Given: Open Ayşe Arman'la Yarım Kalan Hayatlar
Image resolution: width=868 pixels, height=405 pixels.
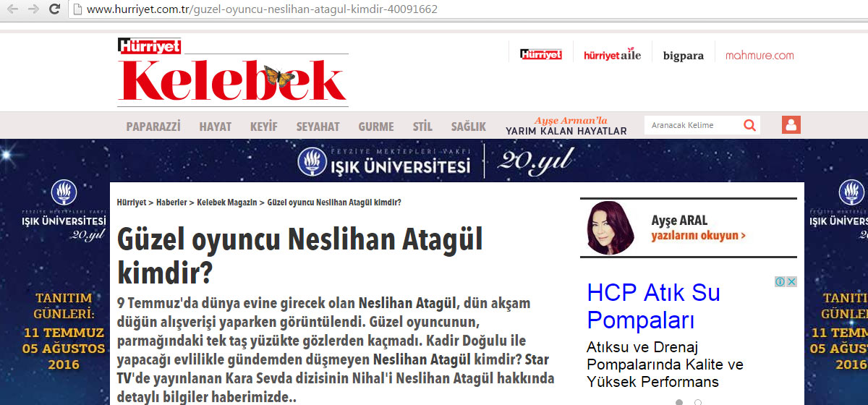Looking at the screenshot, I should pos(566,126).
